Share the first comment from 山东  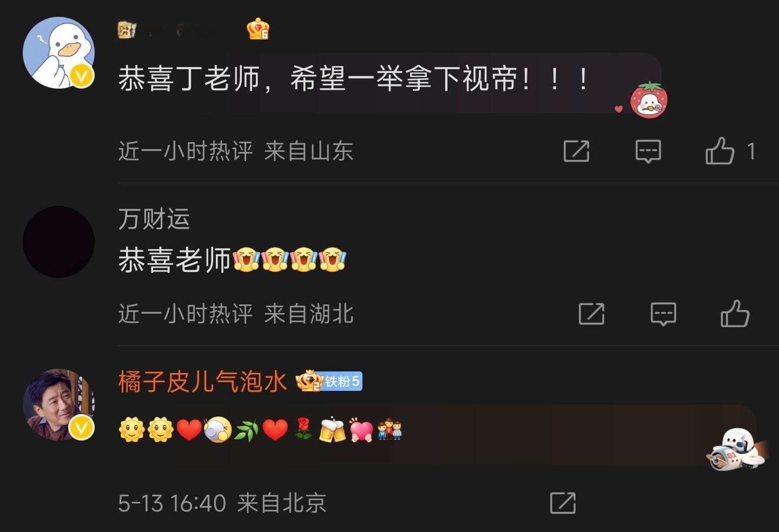[x=576, y=151]
